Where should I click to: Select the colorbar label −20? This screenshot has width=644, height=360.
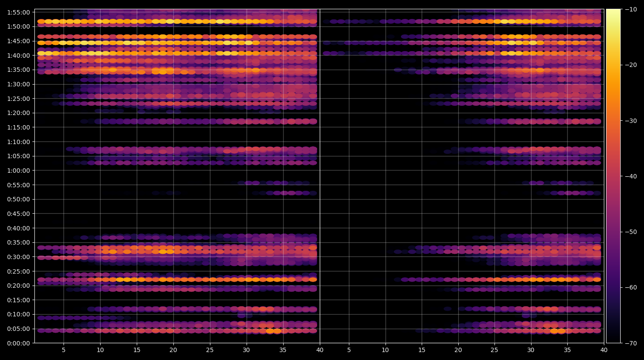631,65
